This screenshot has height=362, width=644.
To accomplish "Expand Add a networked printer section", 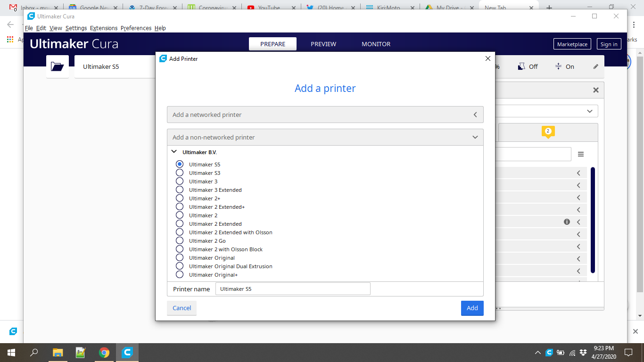I will (x=325, y=115).
